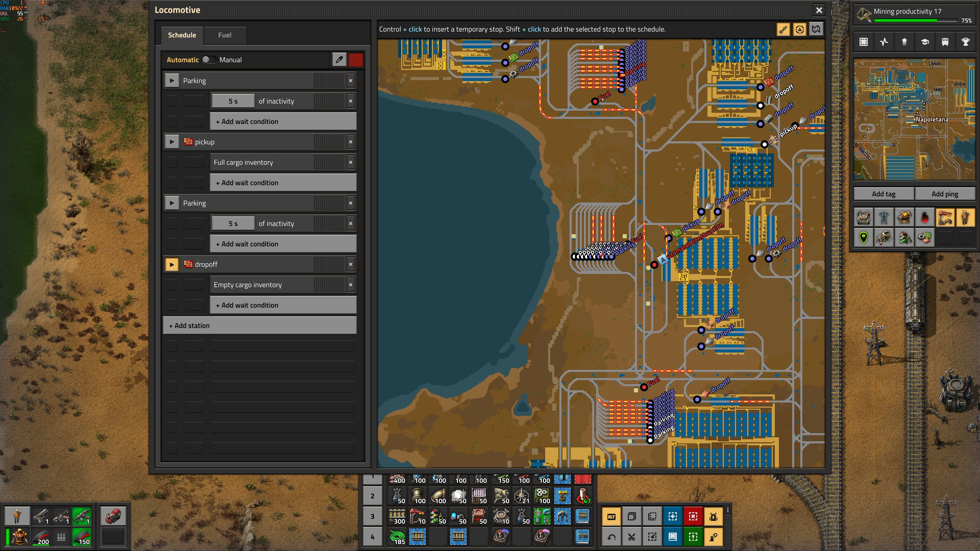
Task: Open the three-dot shortcut bar menu
Action: coord(727,510)
